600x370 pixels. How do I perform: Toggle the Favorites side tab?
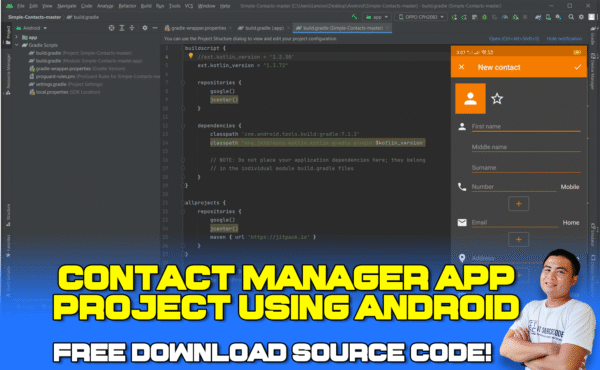(x=8, y=246)
